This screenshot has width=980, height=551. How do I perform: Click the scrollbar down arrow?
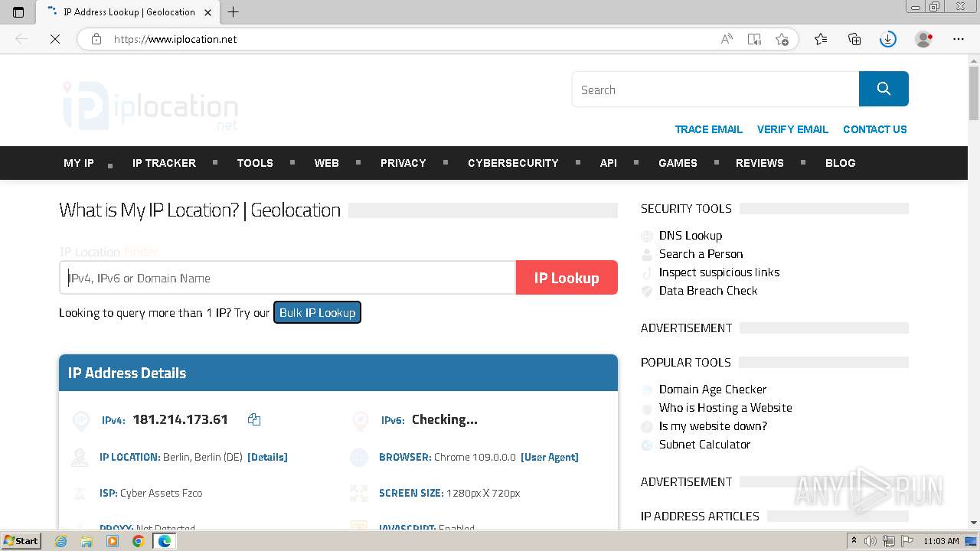click(x=974, y=523)
